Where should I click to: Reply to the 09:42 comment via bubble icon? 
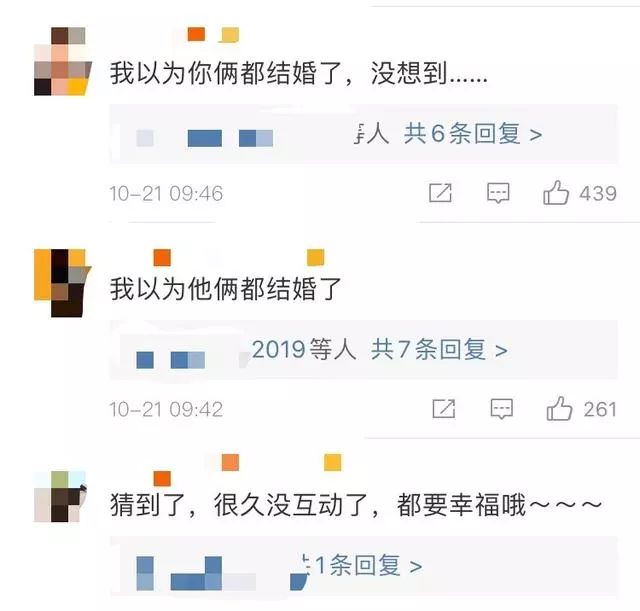[x=501, y=409]
